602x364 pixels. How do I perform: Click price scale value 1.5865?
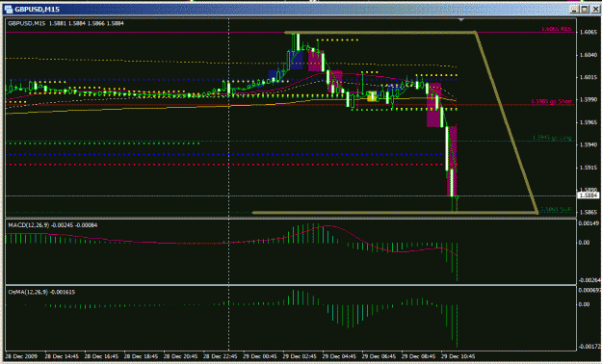[x=589, y=212]
